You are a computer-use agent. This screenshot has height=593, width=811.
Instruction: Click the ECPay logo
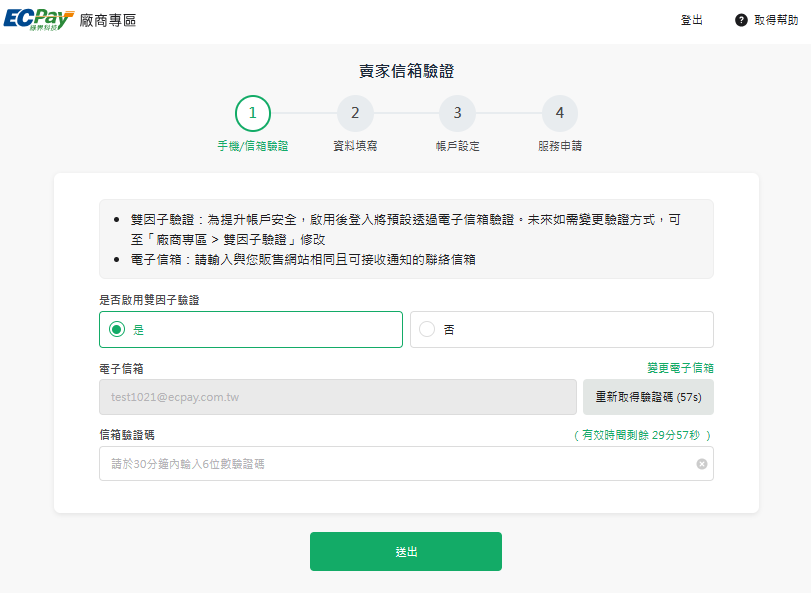pyautogui.click(x=38, y=20)
